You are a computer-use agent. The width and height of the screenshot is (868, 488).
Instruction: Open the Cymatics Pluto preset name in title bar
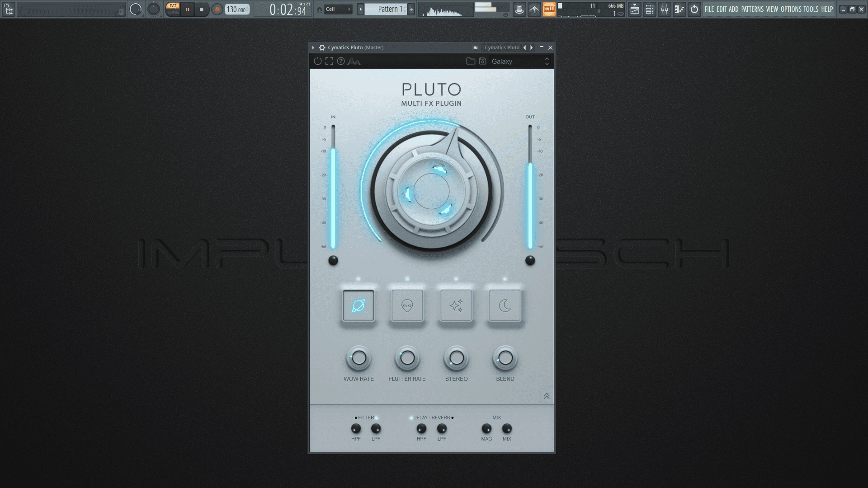click(502, 47)
